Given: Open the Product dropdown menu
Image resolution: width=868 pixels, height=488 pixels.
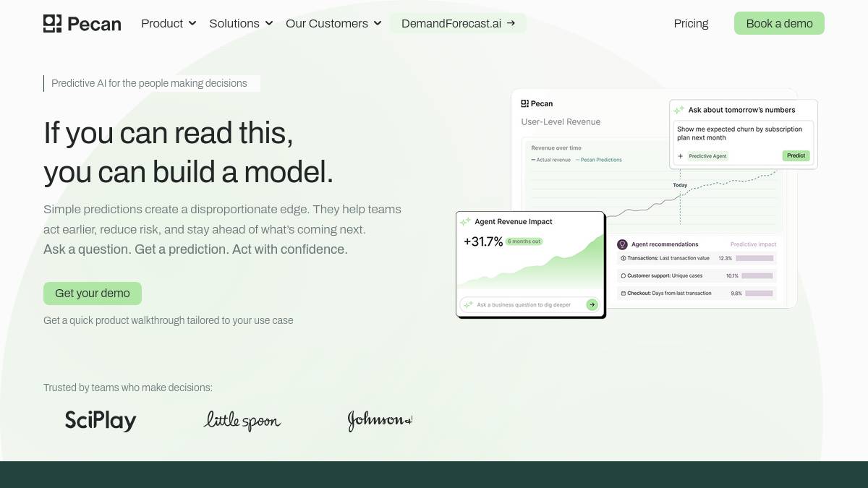Looking at the screenshot, I should pos(169,23).
